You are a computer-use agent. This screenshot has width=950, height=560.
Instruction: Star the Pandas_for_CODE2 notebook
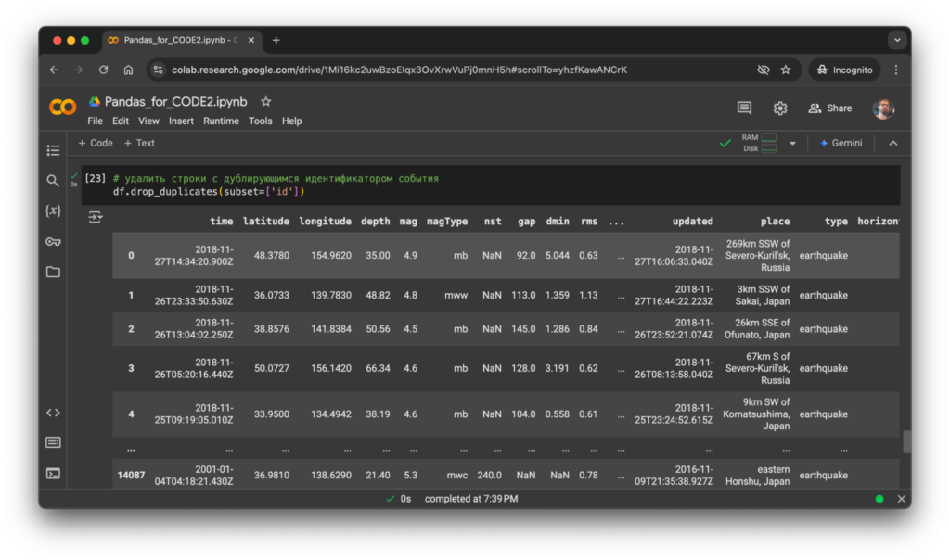pyautogui.click(x=265, y=101)
